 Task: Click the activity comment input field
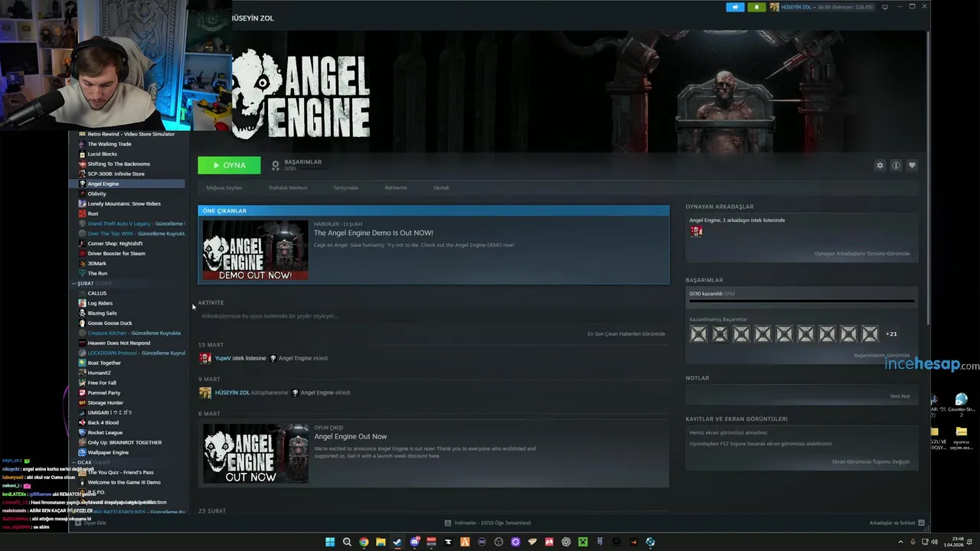click(x=433, y=316)
